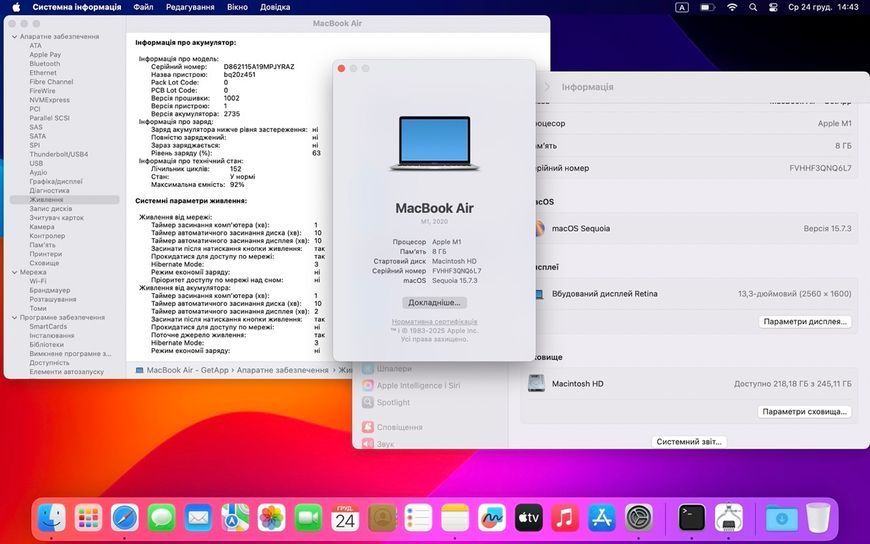Click the Докладніше… button
This screenshot has height=544, width=870.
pyautogui.click(x=434, y=303)
